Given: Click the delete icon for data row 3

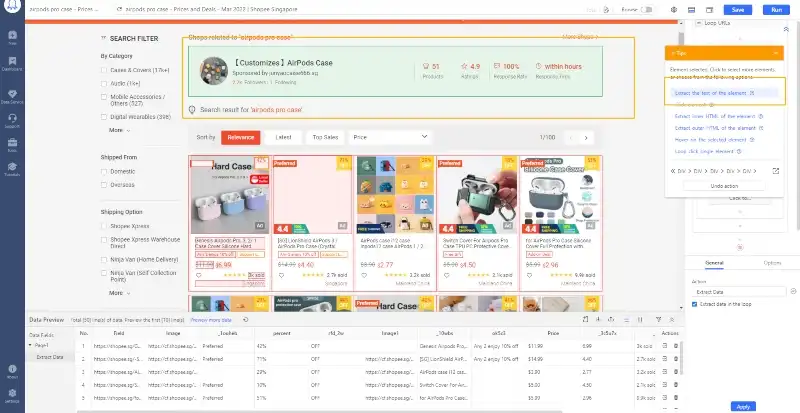Looking at the screenshot, I should 676,372.
